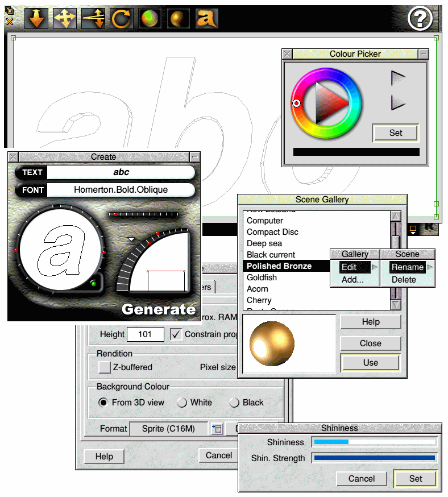
Task: Click the yellow X icon at top left
Action: [x=10, y=22]
